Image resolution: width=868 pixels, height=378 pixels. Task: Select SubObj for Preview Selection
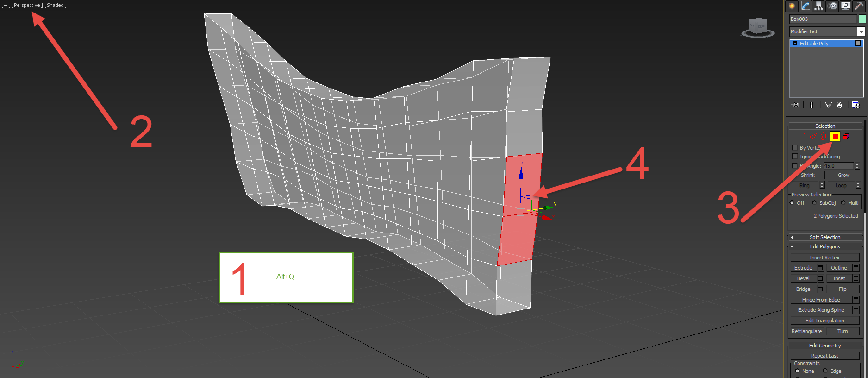[x=814, y=203]
